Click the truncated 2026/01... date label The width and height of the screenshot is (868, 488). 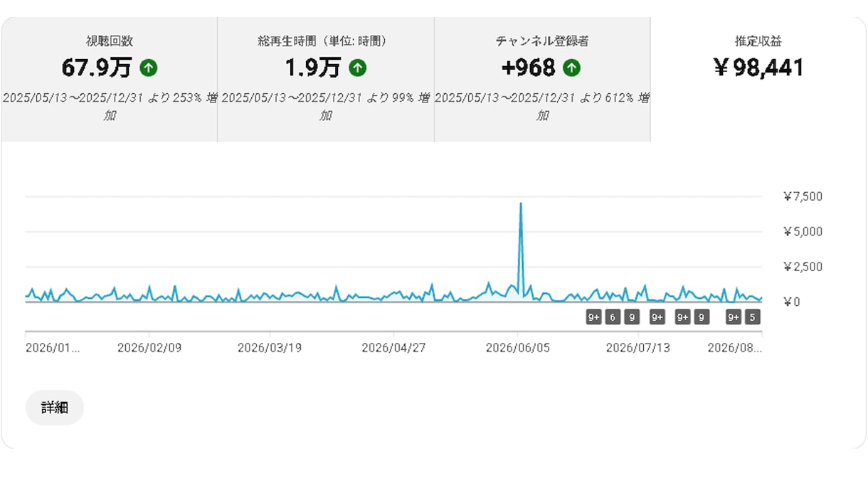pyautogui.click(x=53, y=348)
